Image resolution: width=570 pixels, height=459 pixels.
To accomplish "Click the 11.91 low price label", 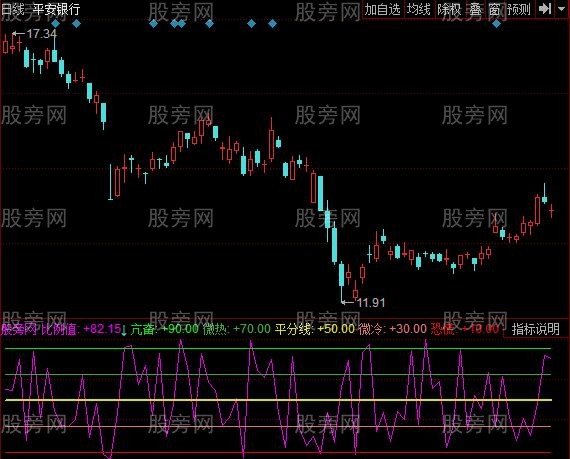I will (370, 302).
